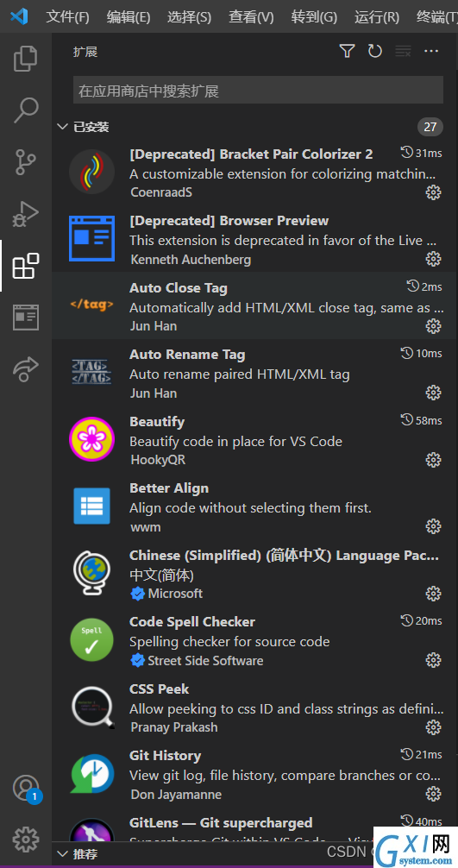458x868 pixels.
Task: Open the Run and Debug icon
Action: pos(26,214)
